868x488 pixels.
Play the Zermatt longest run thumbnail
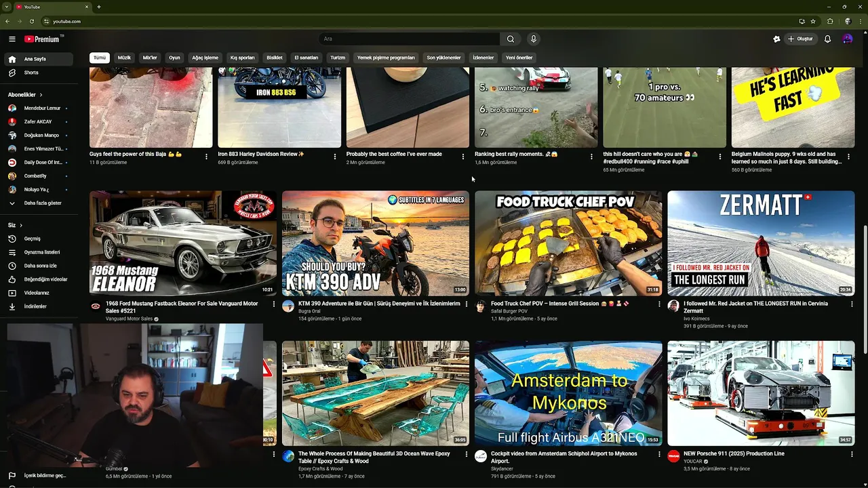point(761,243)
